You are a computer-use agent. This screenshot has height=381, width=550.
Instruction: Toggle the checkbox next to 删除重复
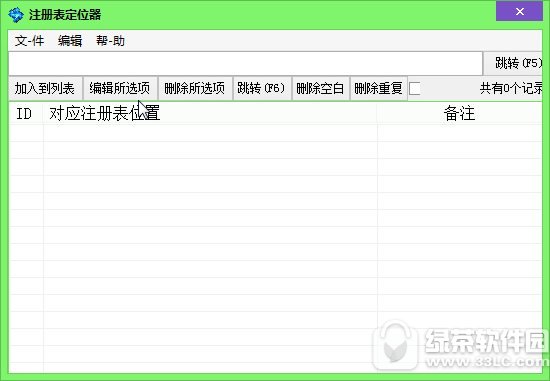click(415, 88)
